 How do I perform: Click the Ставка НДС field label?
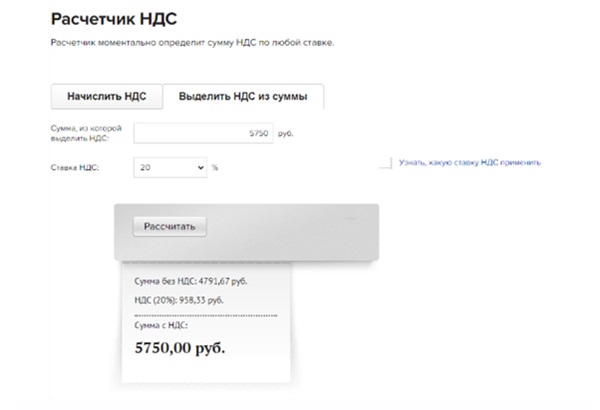(75, 166)
